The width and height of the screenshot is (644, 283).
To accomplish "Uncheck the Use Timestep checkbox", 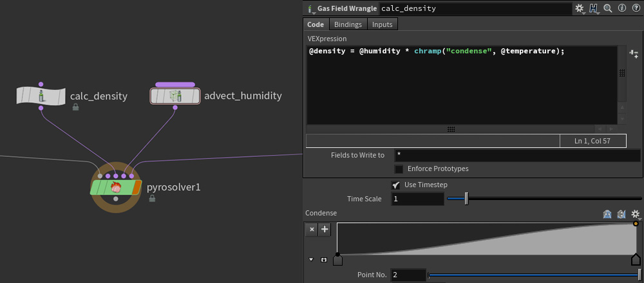I will 396,185.
